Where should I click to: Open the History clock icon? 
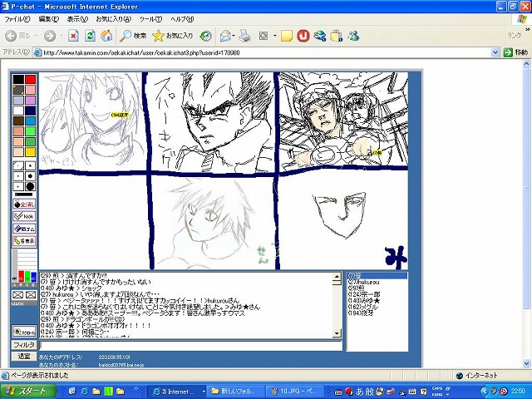[205, 36]
